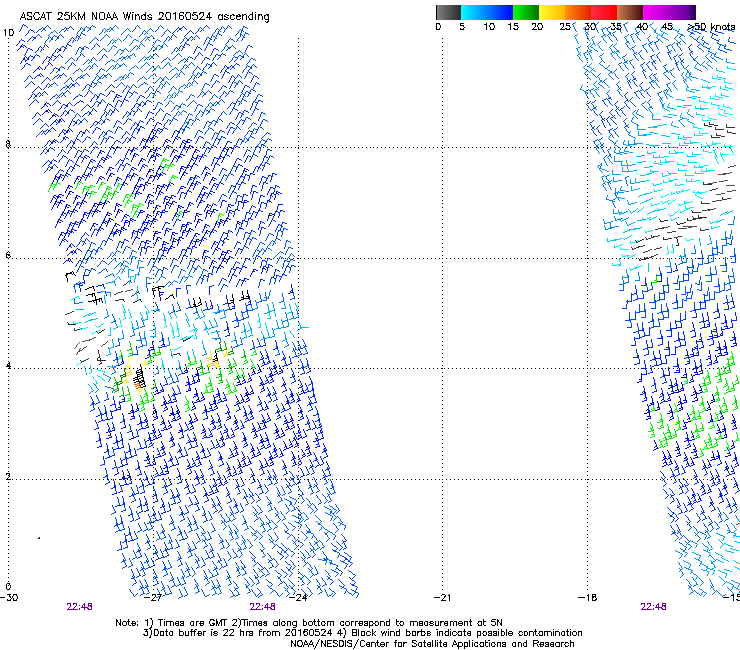The height and width of the screenshot is (650, 740).
Task: Click the '22:48' time between -27 and -24
Action: [262, 607]
